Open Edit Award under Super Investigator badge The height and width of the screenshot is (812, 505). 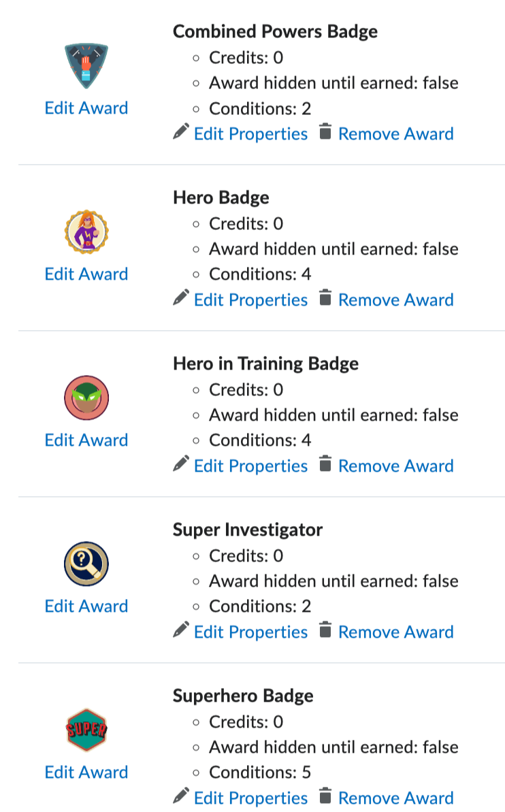tap(86, 606)
